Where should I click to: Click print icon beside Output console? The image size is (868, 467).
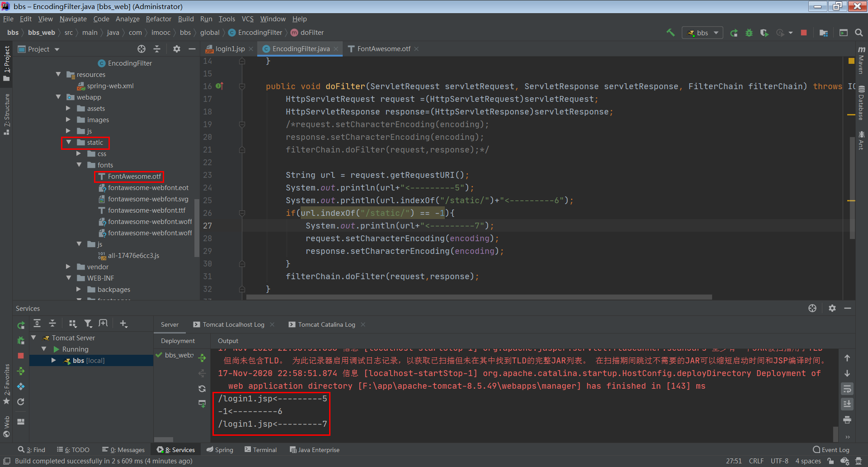847,419
